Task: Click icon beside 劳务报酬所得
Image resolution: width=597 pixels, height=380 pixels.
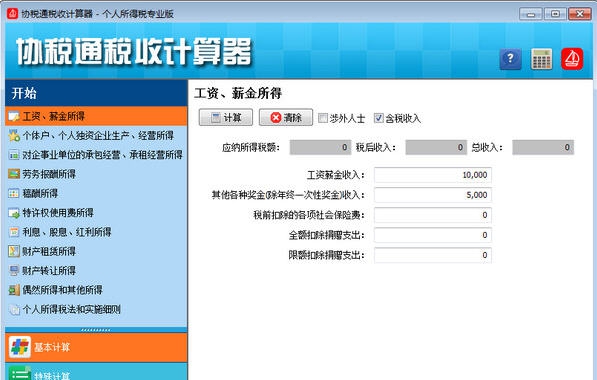Action: 14,174
